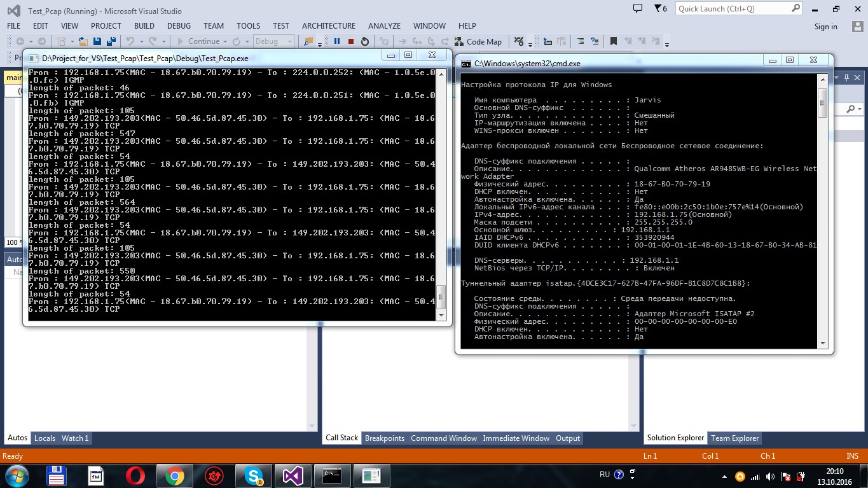This screenshot has width=868, height=488.
Task: Open the Windows Start menu
Action: tap(16, 476)
